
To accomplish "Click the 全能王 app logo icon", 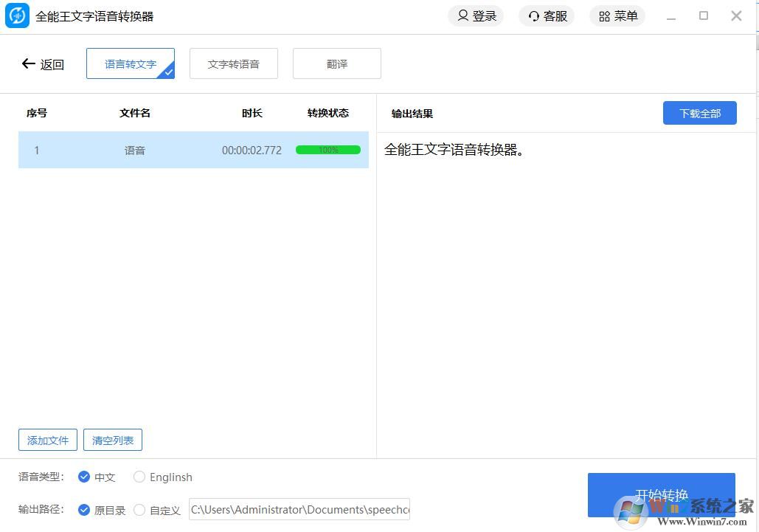I will pyautogui.click(x=17, y=15).
